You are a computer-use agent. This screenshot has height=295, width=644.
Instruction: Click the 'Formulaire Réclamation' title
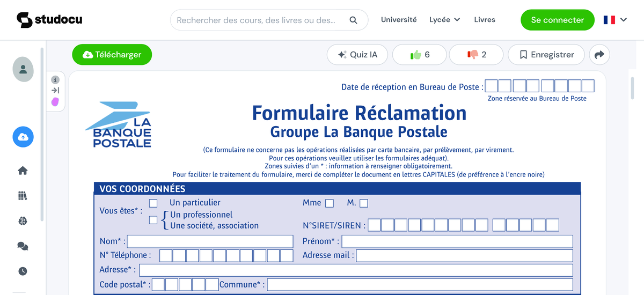(359, 113)
